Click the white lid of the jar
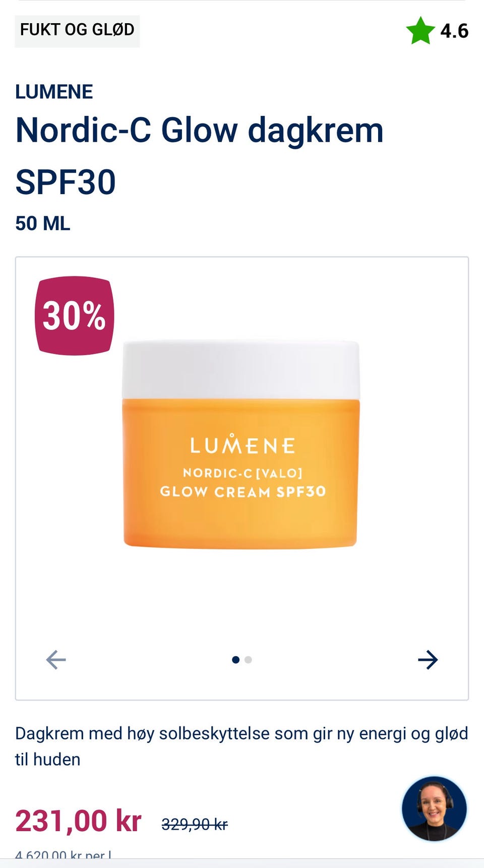Viewport: 484px width, 868px height. coord(241,370)
